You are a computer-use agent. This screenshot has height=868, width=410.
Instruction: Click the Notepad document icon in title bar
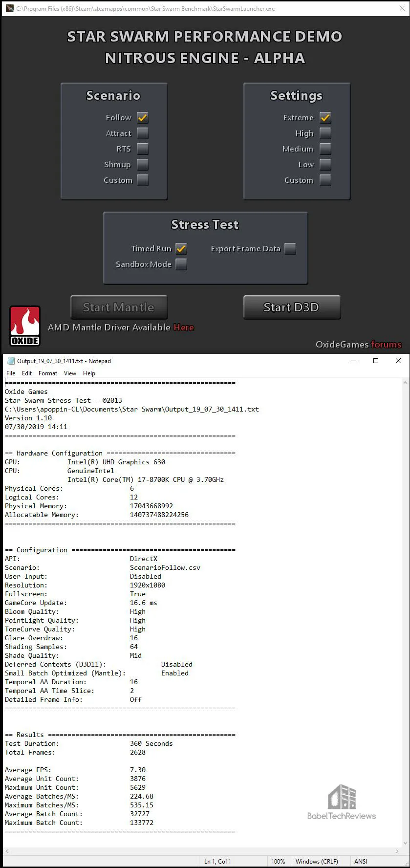(x=11, y=361)
